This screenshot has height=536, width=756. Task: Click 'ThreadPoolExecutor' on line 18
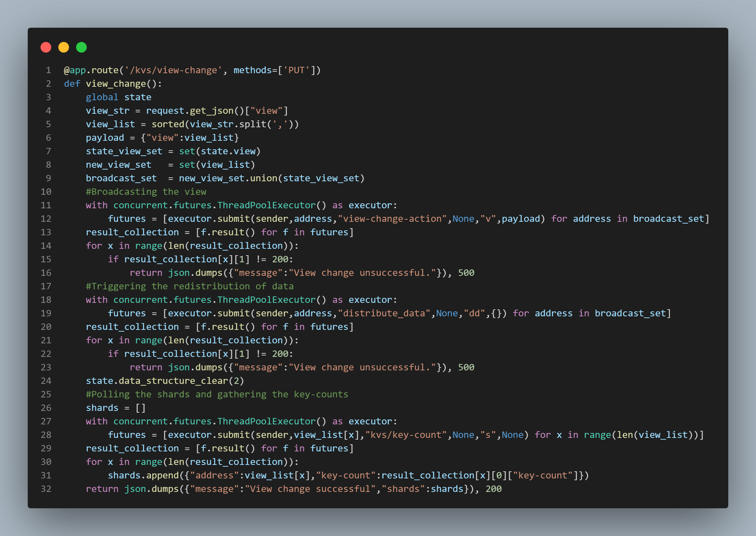coord(266,300)
